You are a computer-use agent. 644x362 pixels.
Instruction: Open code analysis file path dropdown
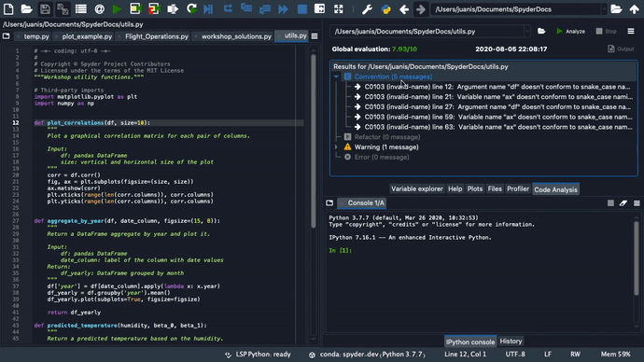point(526,31)
